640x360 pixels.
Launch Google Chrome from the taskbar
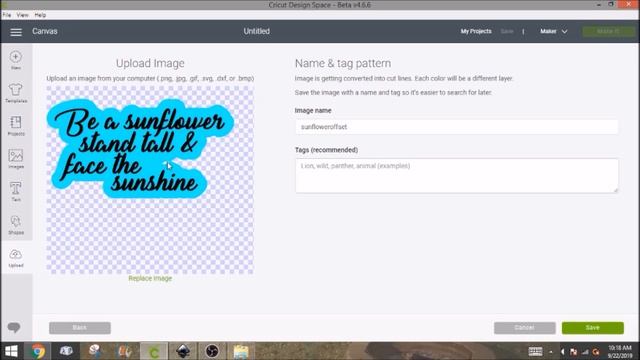[38, 351]
